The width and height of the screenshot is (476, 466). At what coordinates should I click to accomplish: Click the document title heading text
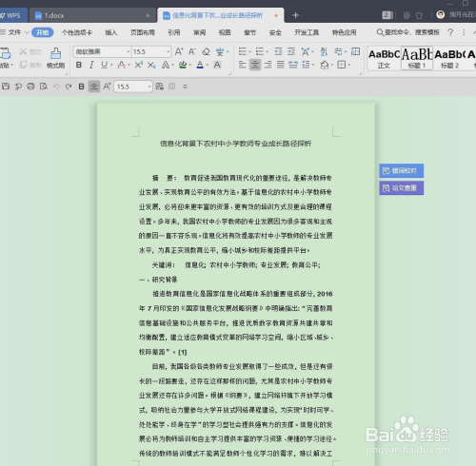pyautogui.click(x=235, y=144)
